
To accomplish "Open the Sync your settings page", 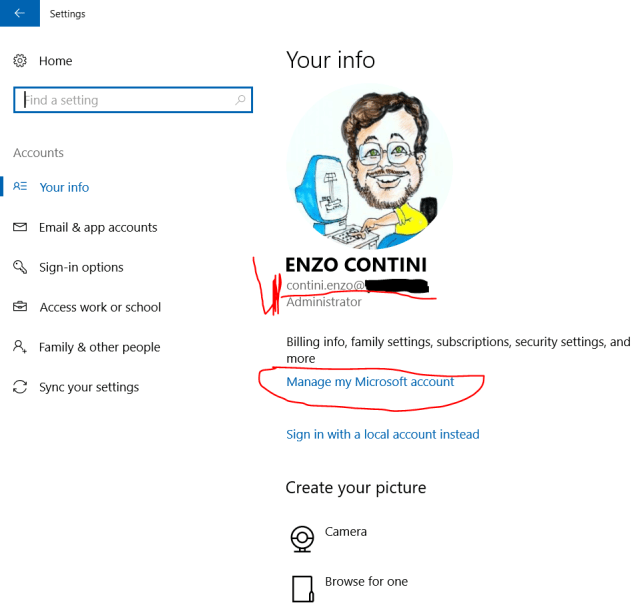I will (89, 387).
